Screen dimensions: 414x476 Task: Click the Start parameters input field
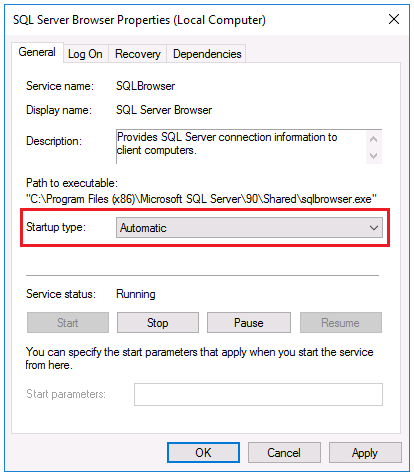pyautogui.click(x=258, y=394)
